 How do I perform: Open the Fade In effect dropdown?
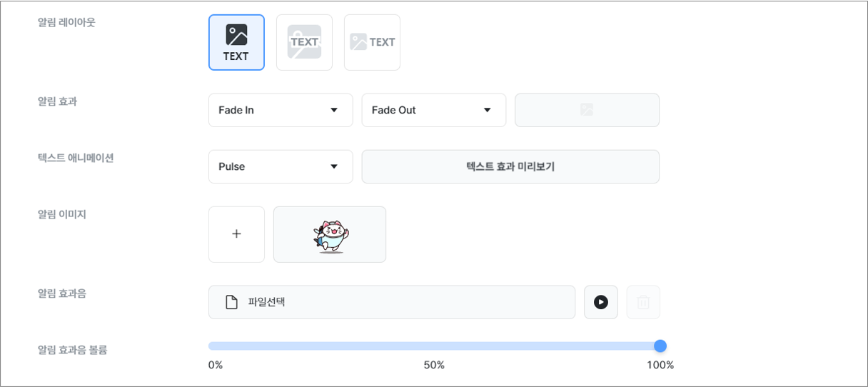point(281,110)
